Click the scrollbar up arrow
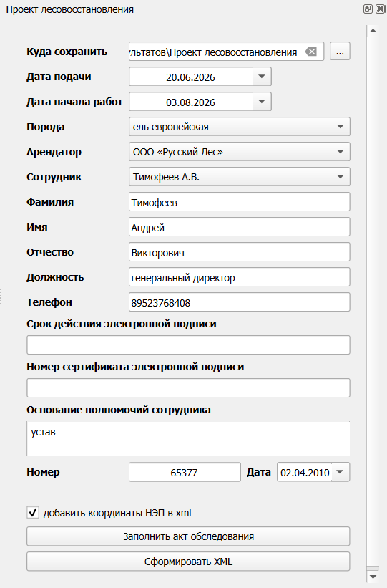The width and height of the screenshot is (387, 588). 373,31
